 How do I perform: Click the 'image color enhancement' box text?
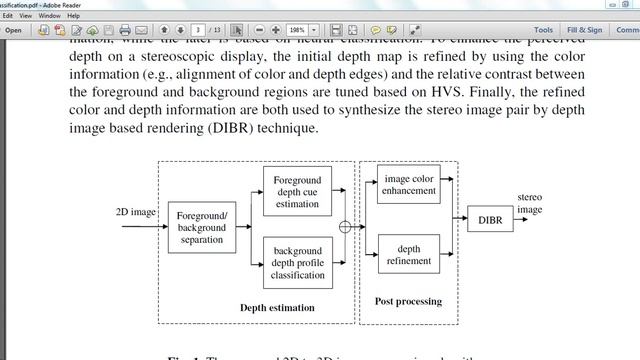[409, 184]
